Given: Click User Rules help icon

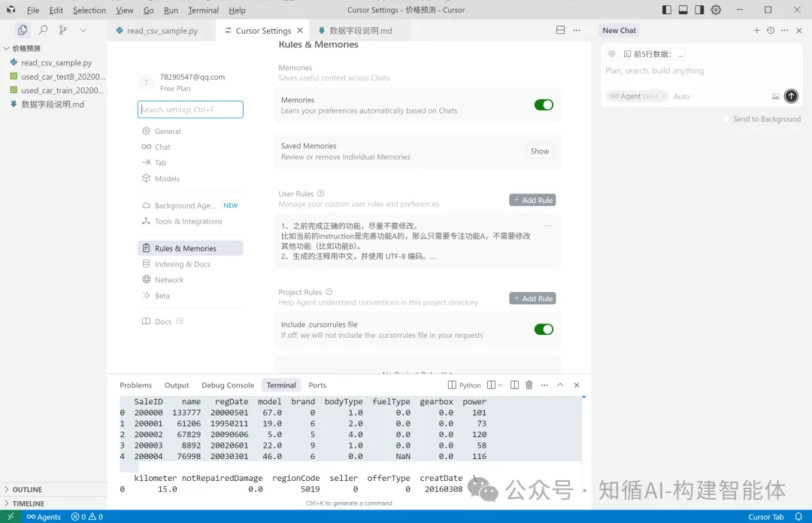Looking at the screenshot, I should coord(320,193).
